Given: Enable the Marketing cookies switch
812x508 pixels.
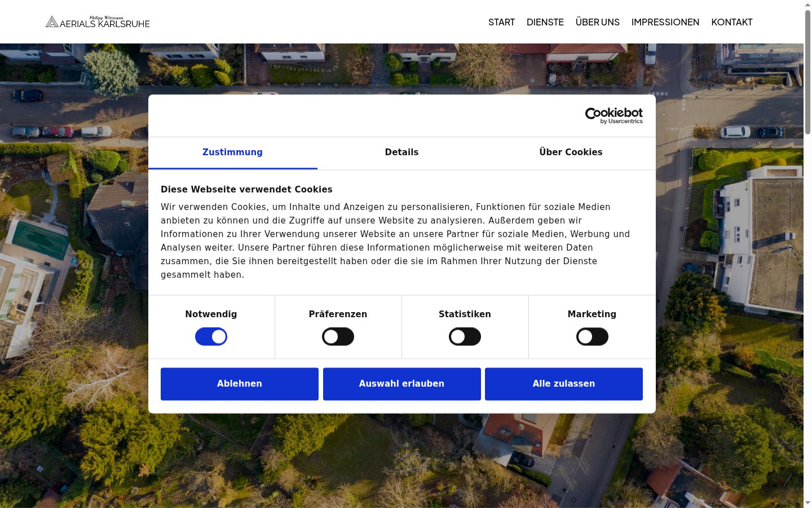Looking at the screenshot, I should point(592,337).
